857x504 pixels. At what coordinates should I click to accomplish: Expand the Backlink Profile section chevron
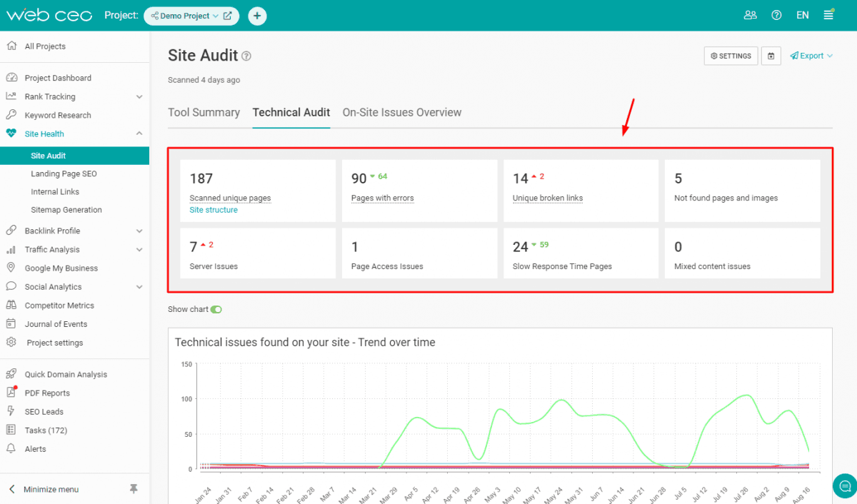139,231
